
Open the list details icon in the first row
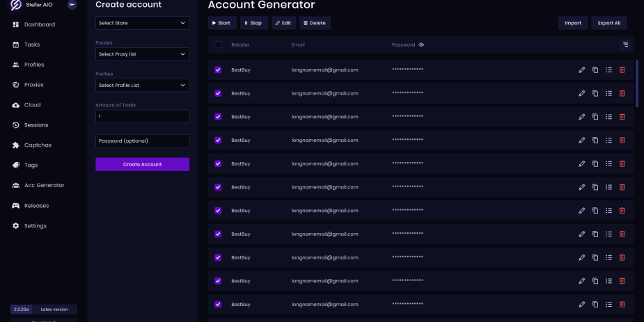pyautogui.click(x=608, y=70)
